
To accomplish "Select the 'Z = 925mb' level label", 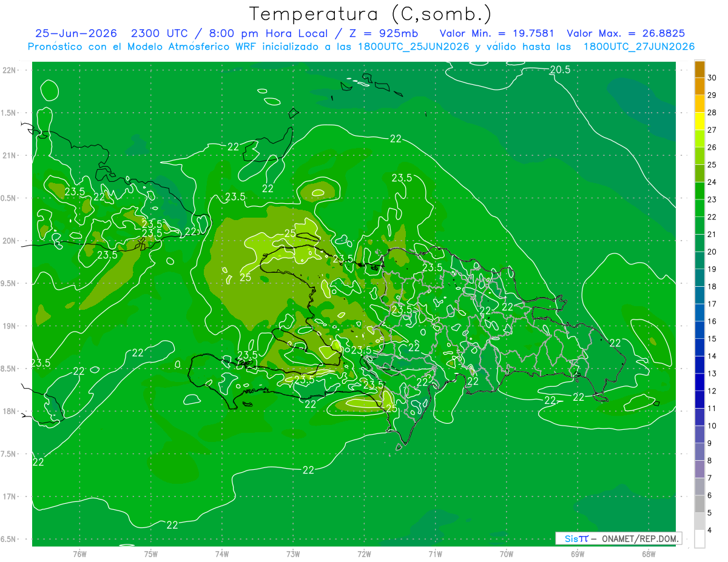I will point(382,33).
